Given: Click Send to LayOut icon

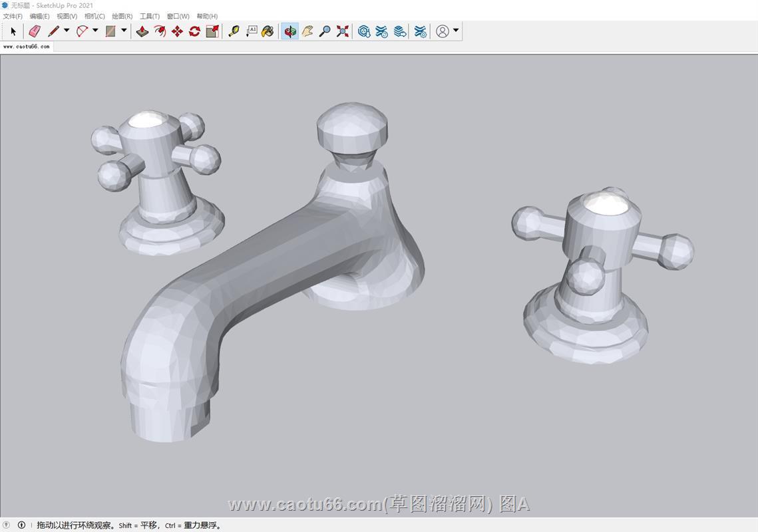Looking at the screenshot, I should [x=400, y=31].
